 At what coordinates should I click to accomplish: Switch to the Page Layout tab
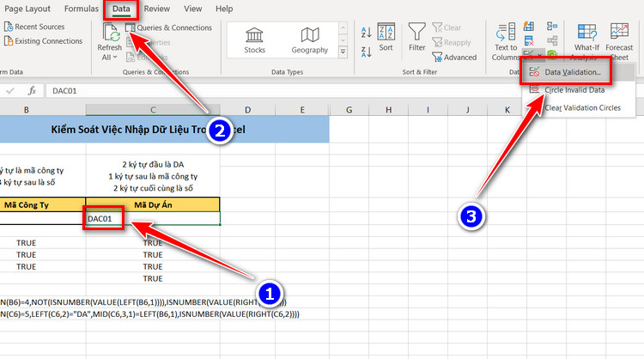pyautogui.click(x=27, y=9)
